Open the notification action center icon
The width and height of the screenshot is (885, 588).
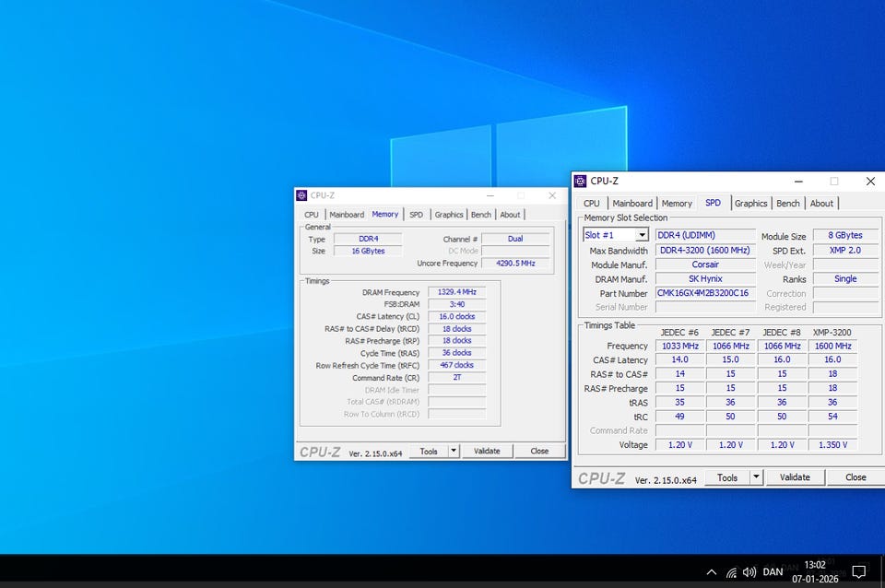point(858,571)
